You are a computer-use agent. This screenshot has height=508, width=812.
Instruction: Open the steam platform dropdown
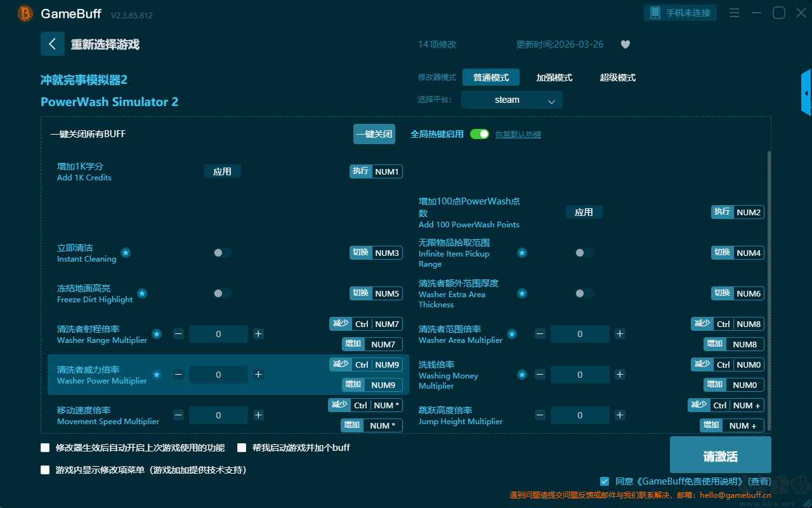(512, 100)
